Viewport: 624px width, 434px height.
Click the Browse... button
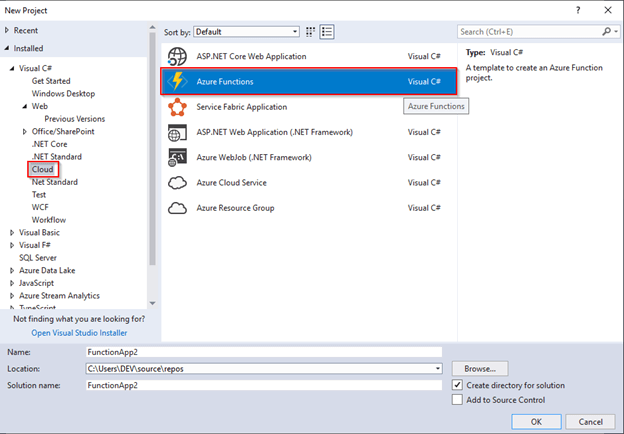tap(480, 368)
